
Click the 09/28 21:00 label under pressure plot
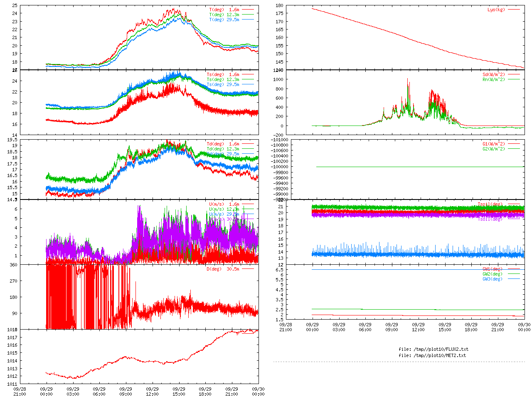[x=20, y=392]
